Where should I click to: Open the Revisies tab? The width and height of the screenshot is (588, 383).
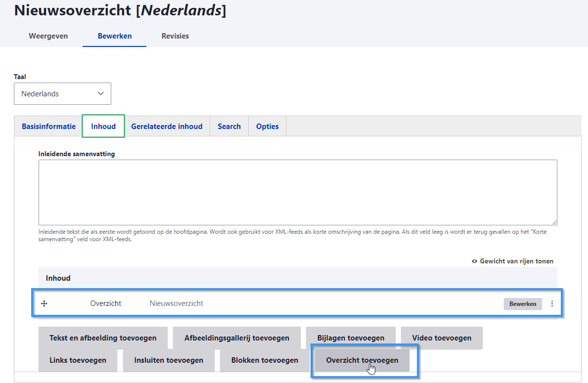click(x=175, y=36)
